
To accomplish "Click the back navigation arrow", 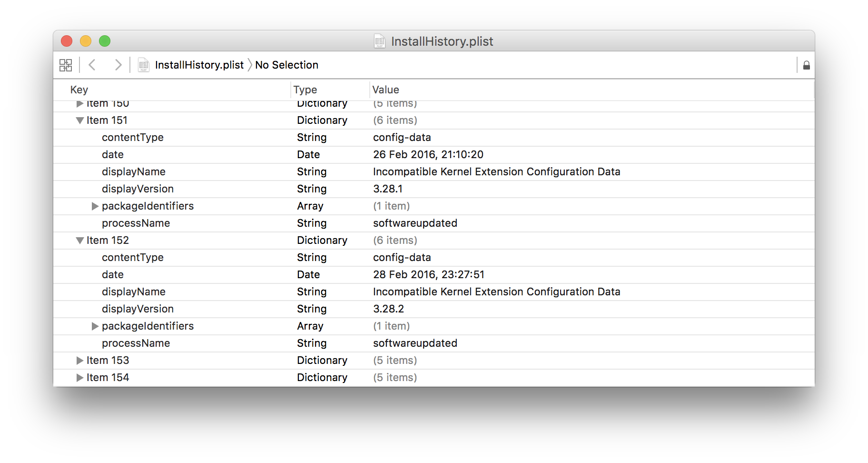I will (92, 65).
